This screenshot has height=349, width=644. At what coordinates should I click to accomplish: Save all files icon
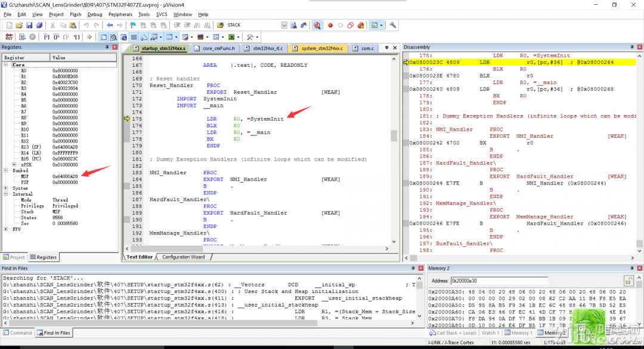39,25
